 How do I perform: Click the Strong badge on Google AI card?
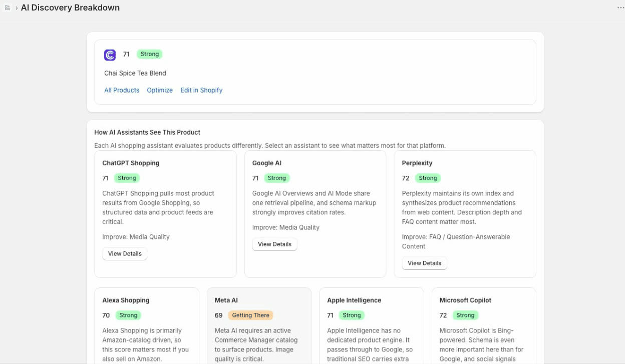[277, 178]
